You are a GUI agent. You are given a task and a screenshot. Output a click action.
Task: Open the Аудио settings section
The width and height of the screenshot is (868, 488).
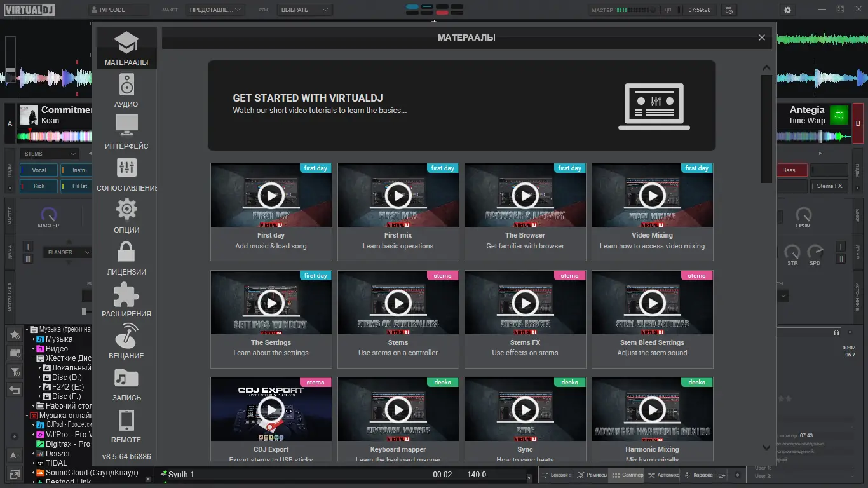pos(126,90)
